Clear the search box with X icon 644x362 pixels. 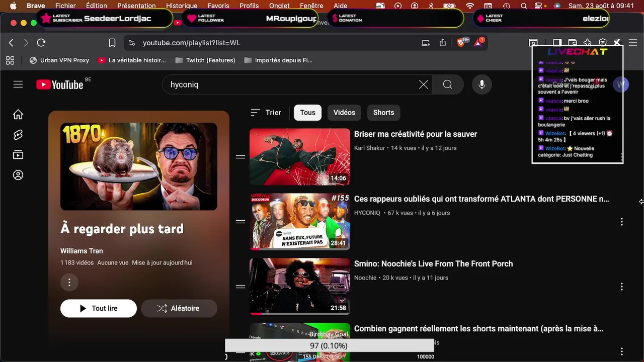point(424,84)
